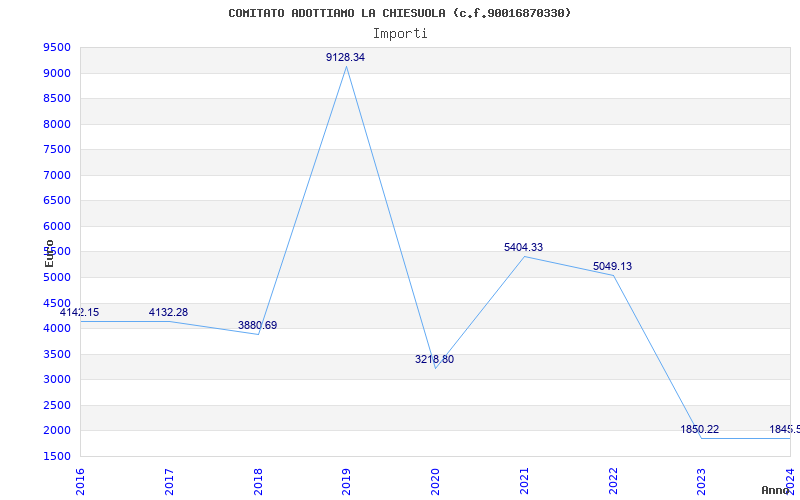
Task: Click the 3500 y-axis tick label
Action: 57,354
